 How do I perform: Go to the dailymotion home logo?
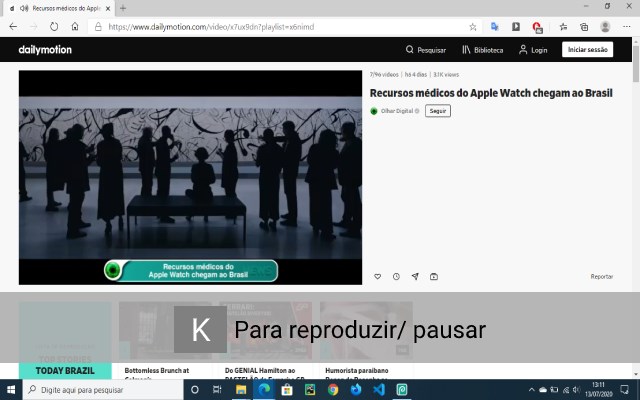pos(45,50)
